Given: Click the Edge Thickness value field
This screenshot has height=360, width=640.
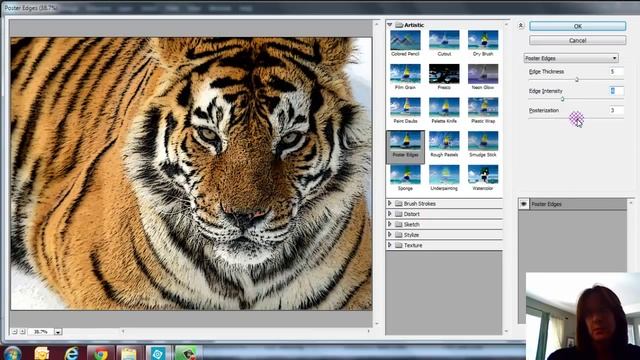Looking at the screenshot, I should [616, 71].
